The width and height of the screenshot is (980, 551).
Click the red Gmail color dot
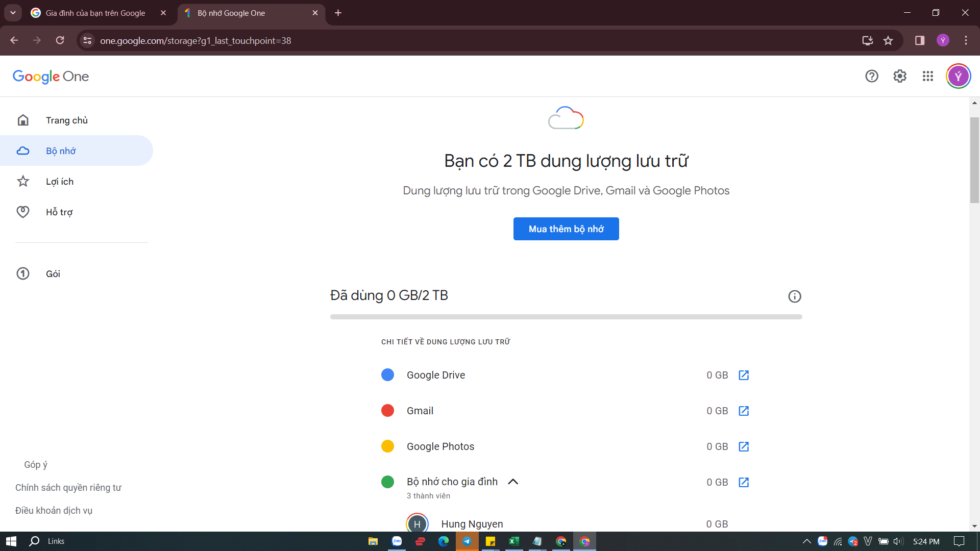(x=387, y=411)
